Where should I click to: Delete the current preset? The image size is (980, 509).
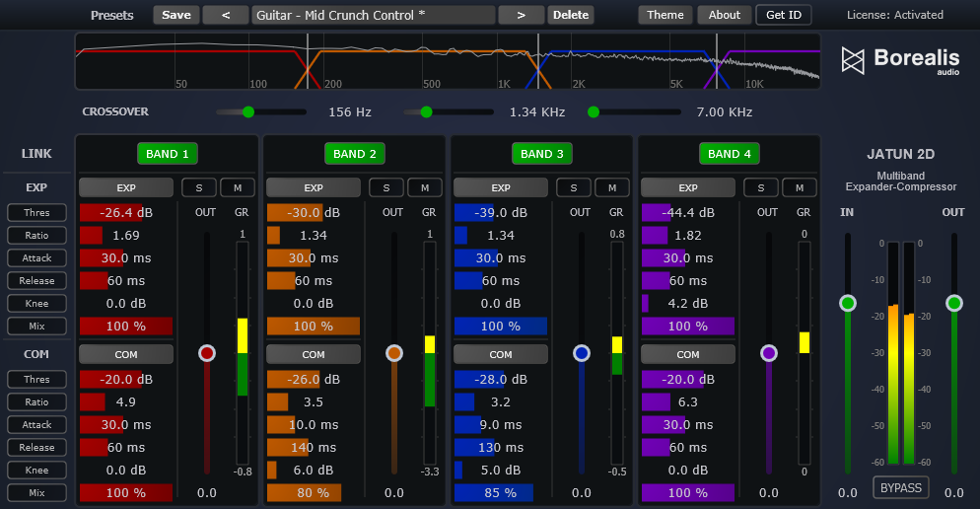point(571,15)
